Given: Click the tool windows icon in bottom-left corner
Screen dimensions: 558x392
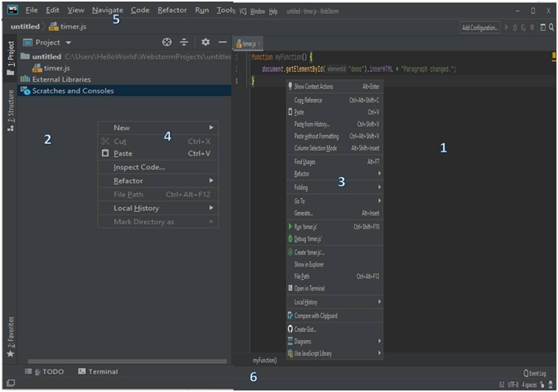Looking at the screenshot, I should coord(10,383).
